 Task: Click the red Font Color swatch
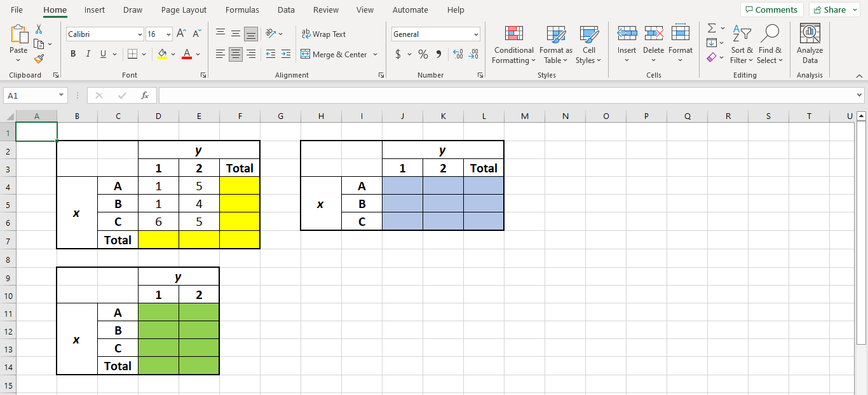(186, 59)
